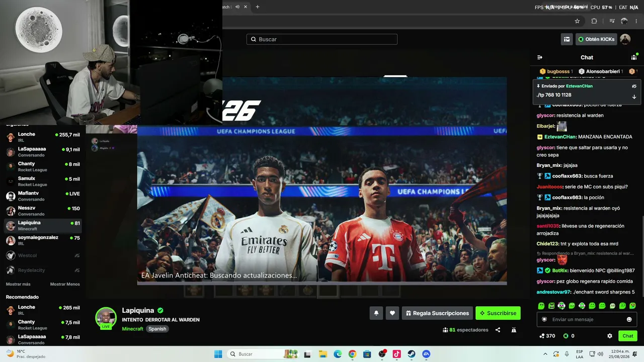The image size is (644, 362).
Task: Open the Mafiantv channel in the sidebar
Action: (43, 196)
